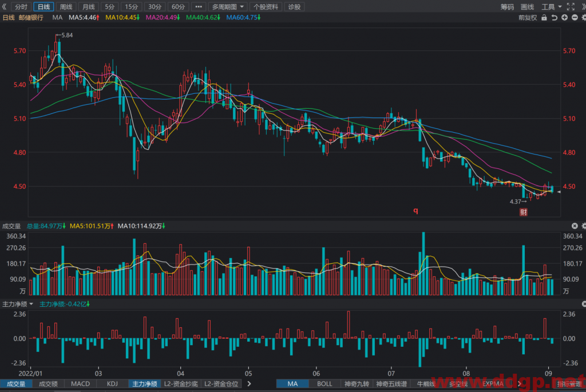Viewport: 586px width, 392px height.
Task: Click the 邮储银行 stock name
Action: 31,18
